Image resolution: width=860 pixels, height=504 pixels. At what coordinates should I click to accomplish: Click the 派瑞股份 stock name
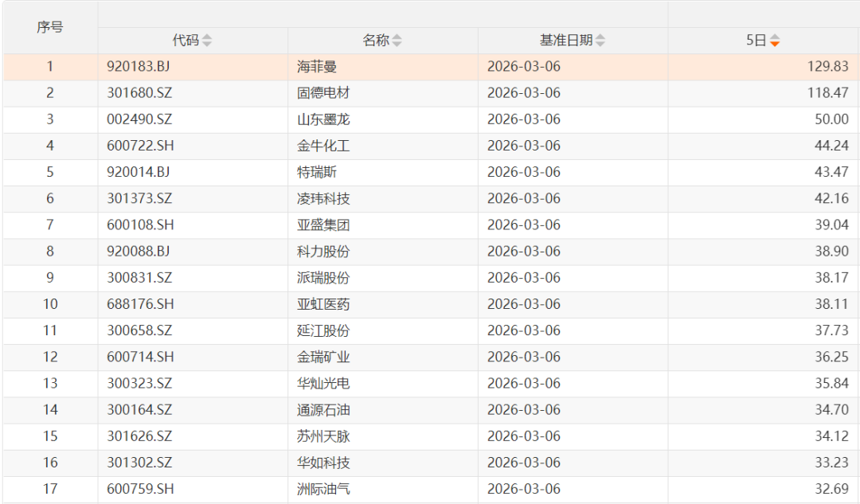tap(323, 278)
